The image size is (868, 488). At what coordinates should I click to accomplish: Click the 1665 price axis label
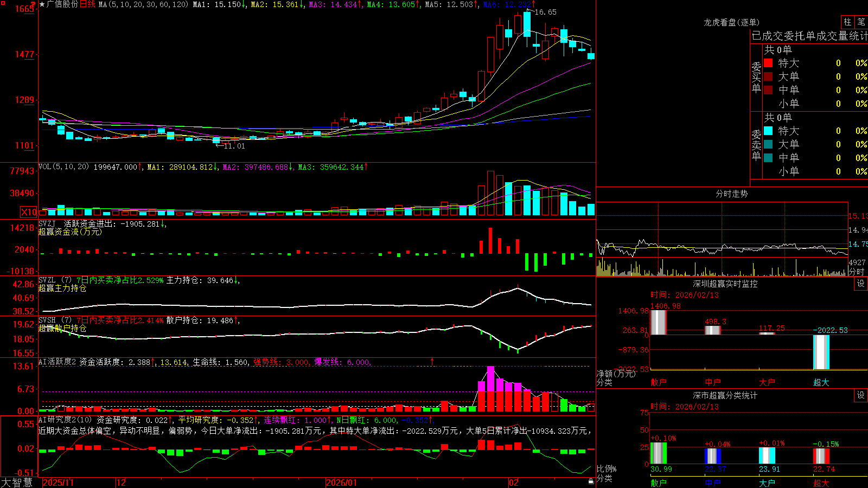tap(25, 9)
